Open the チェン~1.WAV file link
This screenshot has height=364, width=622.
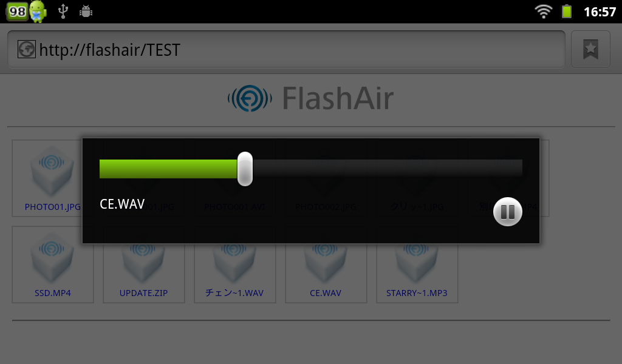[234, 293]
